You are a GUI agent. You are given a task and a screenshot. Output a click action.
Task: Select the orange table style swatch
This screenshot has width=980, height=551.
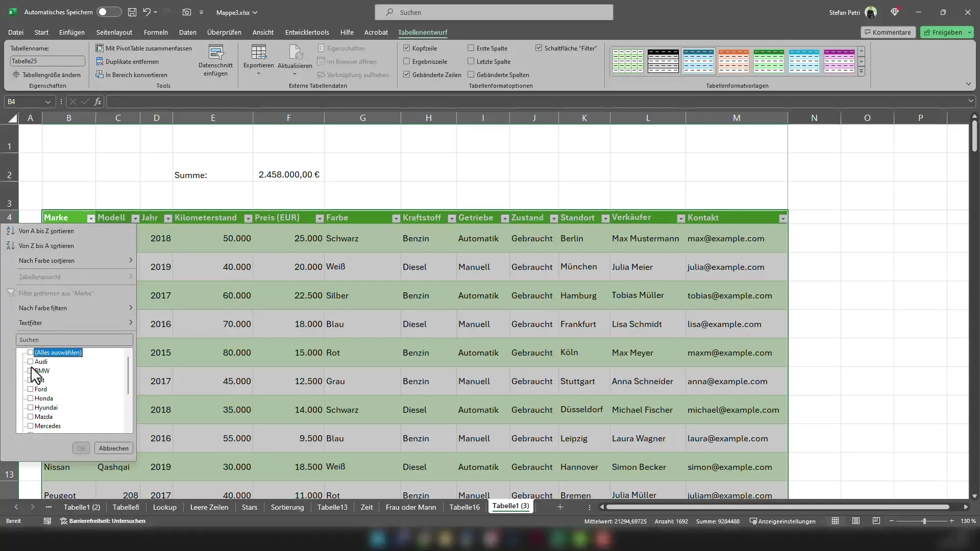[x=733, y=61]
